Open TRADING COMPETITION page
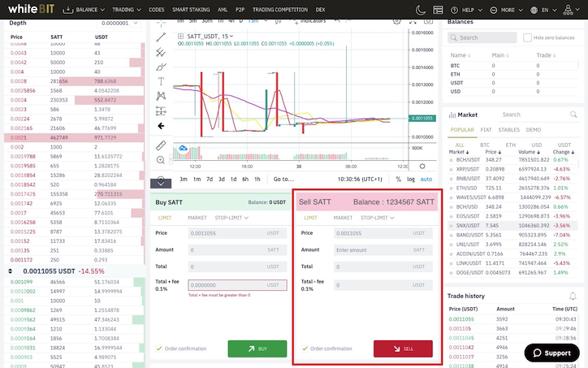The height and width of the screenshot is (368, 588). coord(280,10)
